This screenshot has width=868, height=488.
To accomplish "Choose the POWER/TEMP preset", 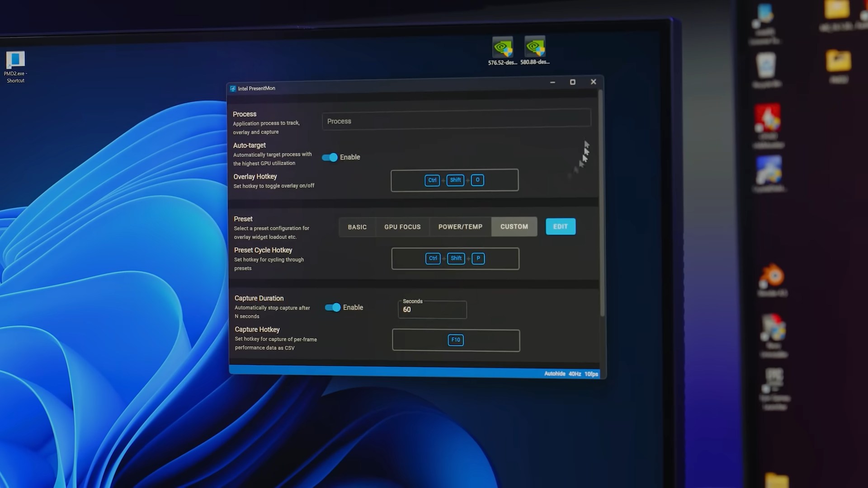I will click(x=460, y=227).
